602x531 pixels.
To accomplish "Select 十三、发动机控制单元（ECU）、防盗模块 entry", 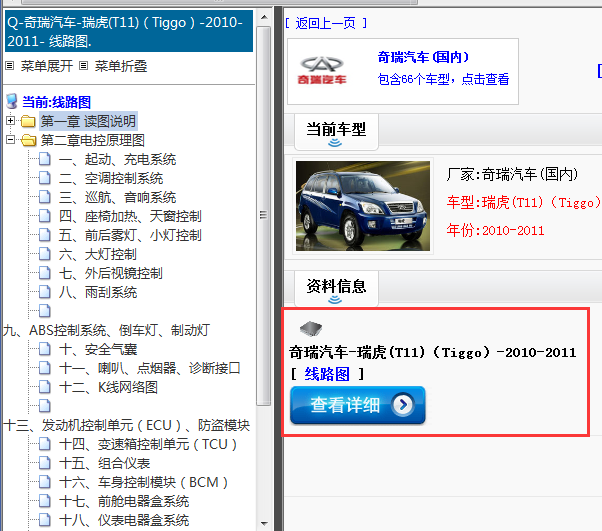I will click(x=127, y=425).
